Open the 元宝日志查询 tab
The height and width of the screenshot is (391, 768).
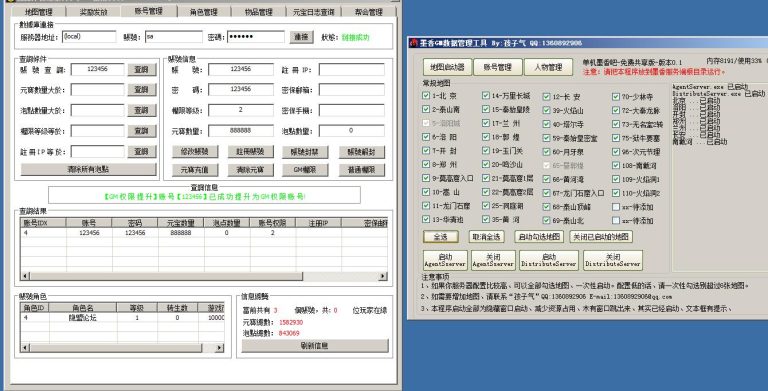[x=313, y=12]
